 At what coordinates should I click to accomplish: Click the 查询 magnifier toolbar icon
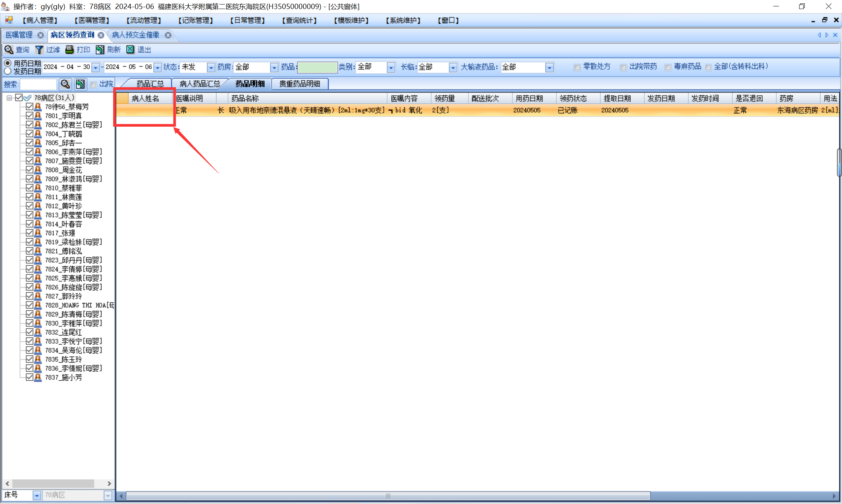[x=9, y=50]
